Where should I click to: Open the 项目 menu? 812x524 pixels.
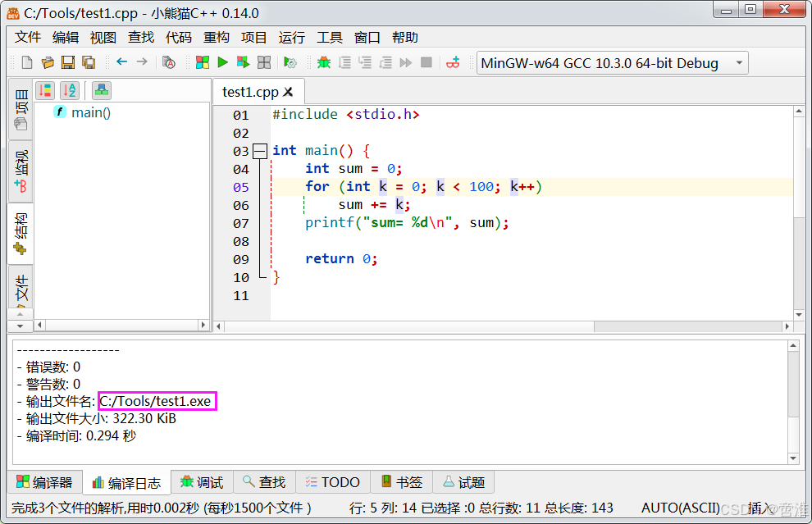pyautogui.click(x=253, y=37)
